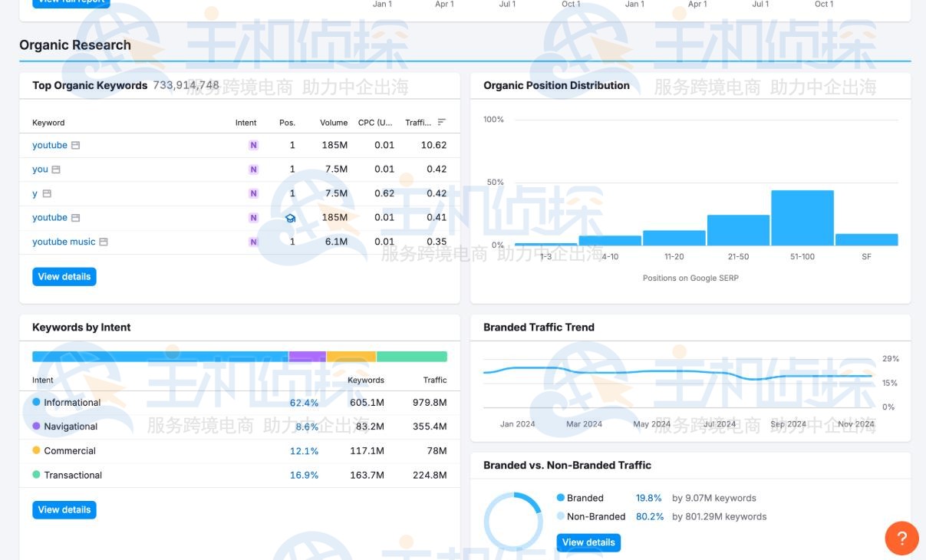Click the SERP features icon beside "youtube" keyword

tap(74, 145)
